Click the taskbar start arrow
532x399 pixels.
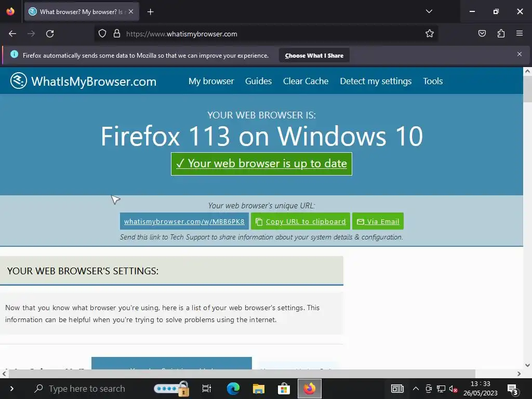(12, 389)
